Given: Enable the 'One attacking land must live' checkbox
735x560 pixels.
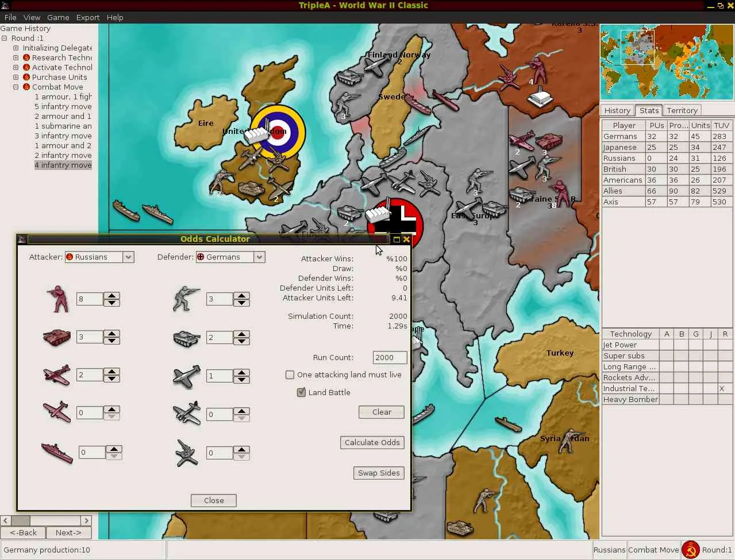Looking at the screenshot, I should 290,374.
